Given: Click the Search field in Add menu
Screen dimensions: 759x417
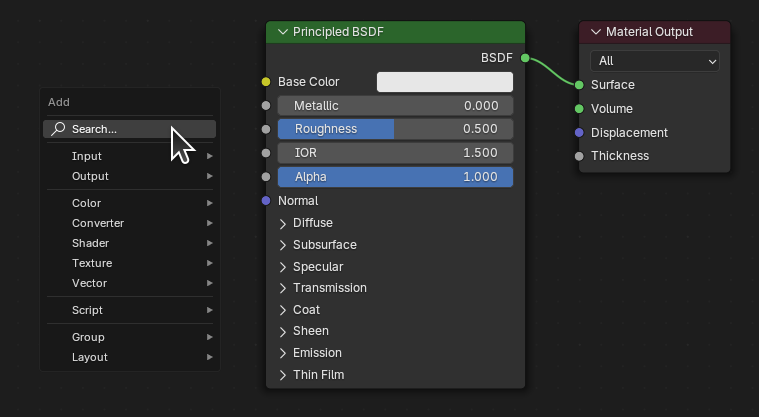Looking at the screenshot, I should pyautogui.click(x=130, y=129).
